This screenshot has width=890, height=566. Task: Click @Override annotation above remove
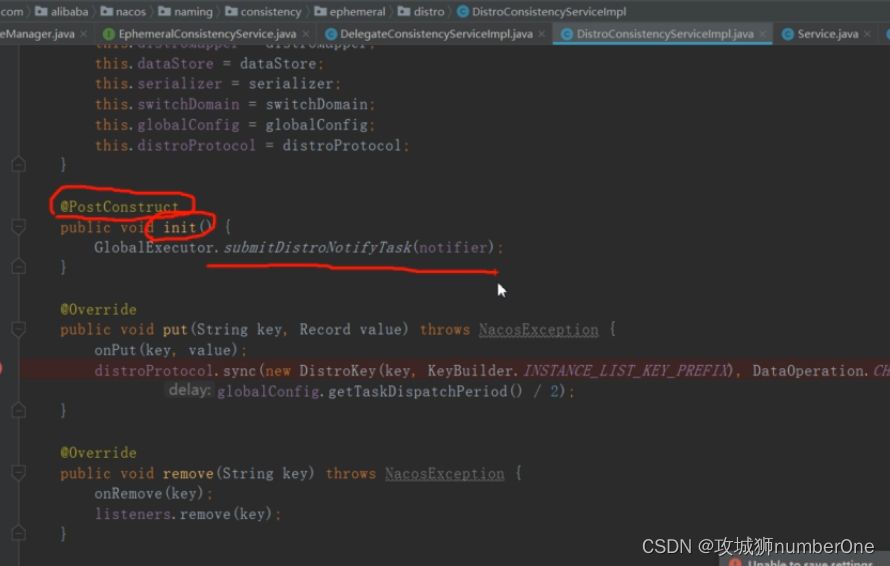pos(98,453)
